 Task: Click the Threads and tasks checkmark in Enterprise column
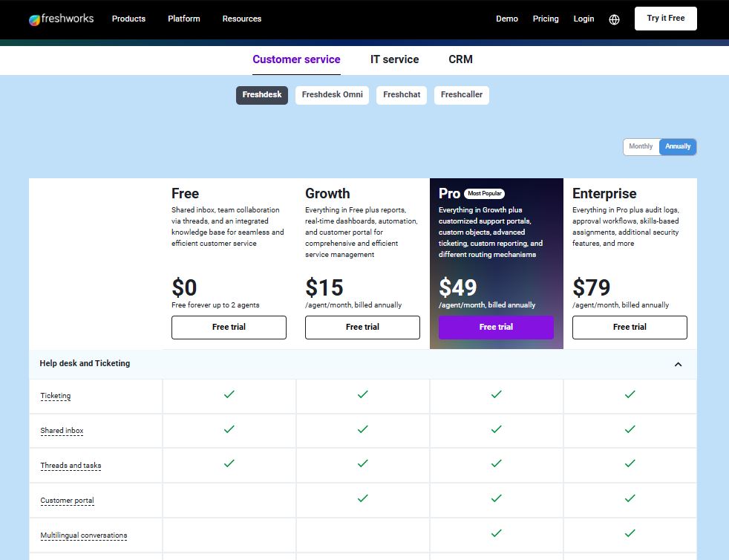[630, 463]
